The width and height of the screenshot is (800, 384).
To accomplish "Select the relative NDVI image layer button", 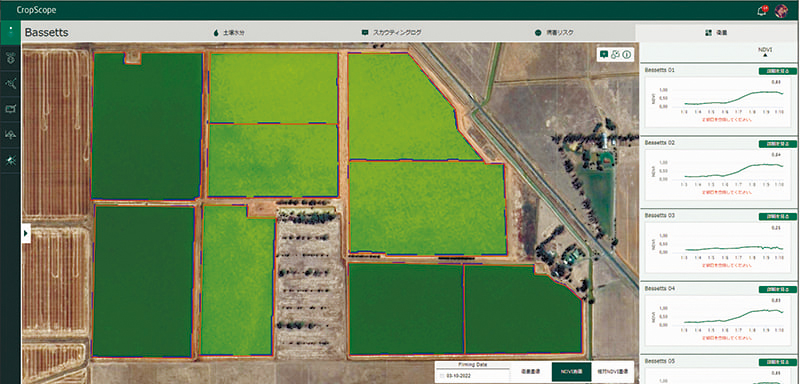I will (612, 372).
